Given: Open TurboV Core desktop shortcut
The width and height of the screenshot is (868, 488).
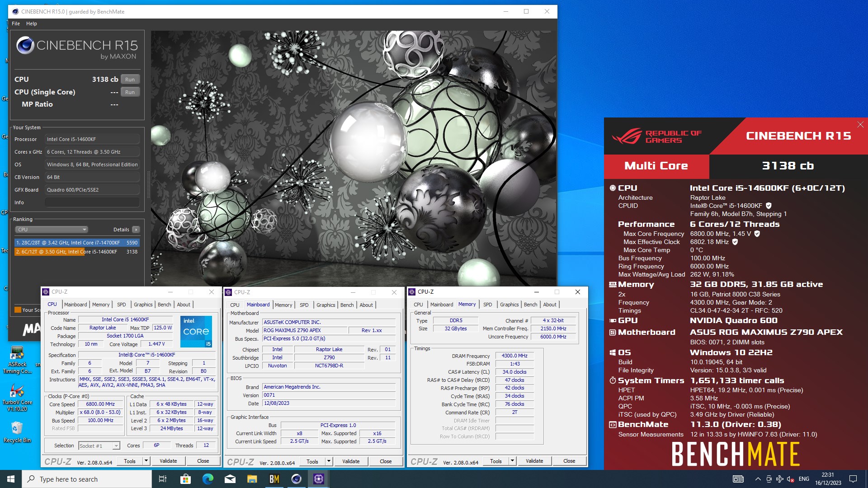Looking at the screenshot, I should click(x=17, y=398).
